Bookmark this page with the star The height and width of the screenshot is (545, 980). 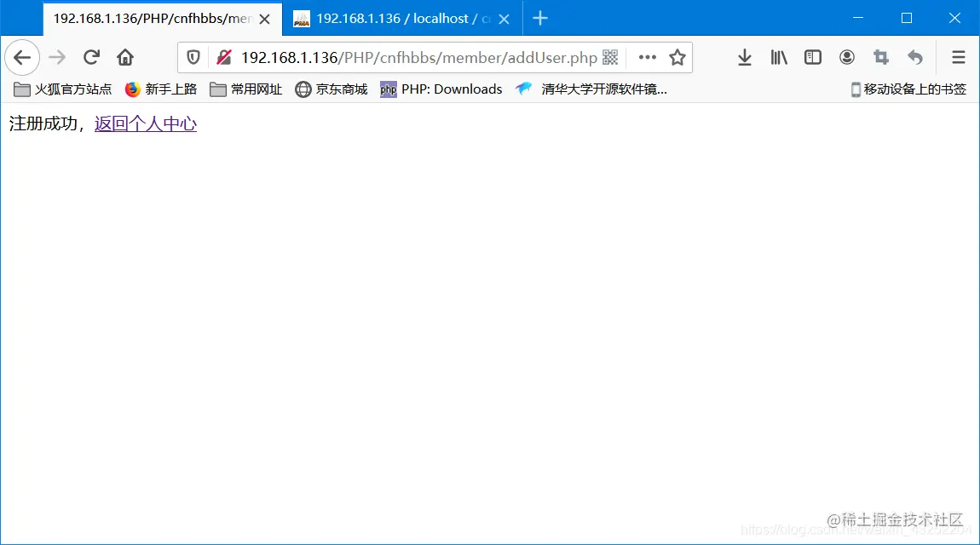[677, 57]
